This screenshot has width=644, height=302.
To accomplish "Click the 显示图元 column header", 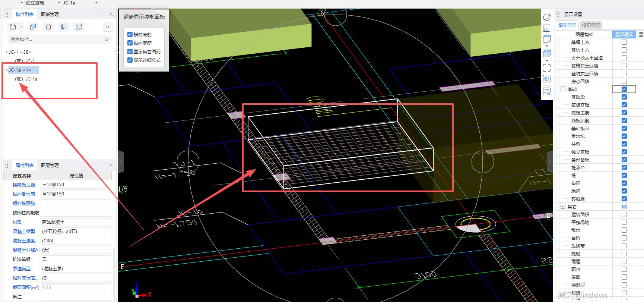I will [x=624, y=34].
